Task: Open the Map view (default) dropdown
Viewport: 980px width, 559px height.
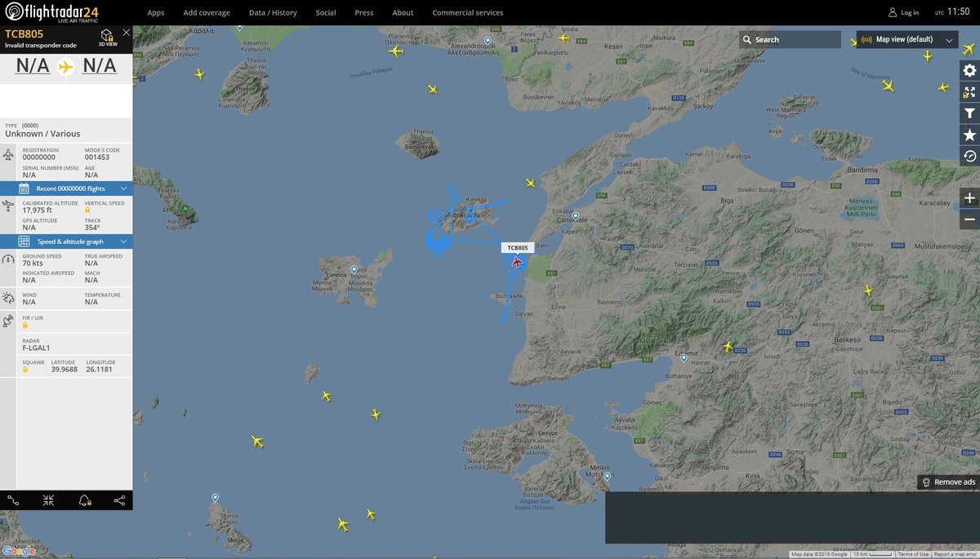Action: coord(906,39)
